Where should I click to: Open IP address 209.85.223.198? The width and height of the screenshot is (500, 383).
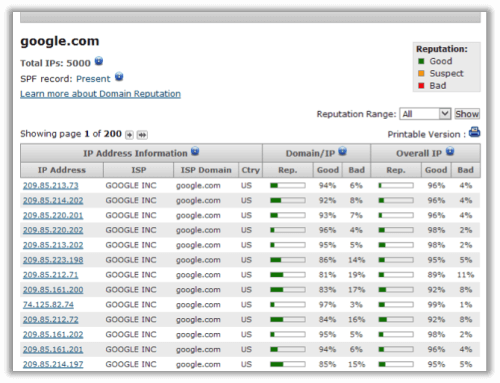click(x=53, y=260)
